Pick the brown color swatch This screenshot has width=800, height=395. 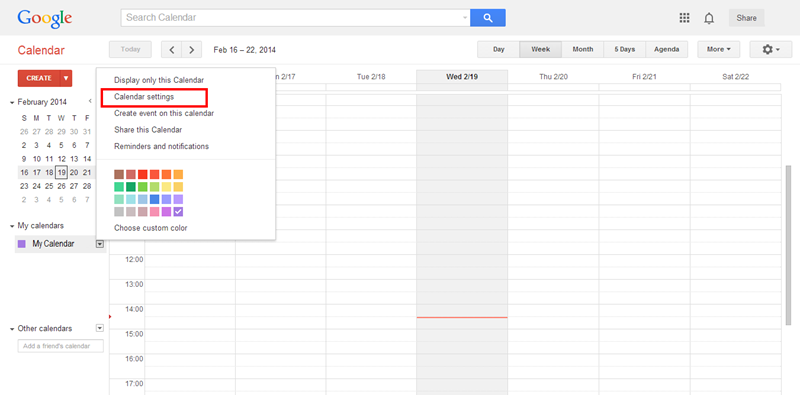119,175
